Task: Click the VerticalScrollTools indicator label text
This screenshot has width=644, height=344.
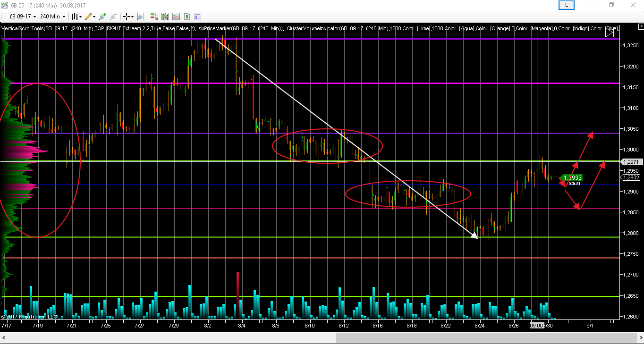Action: (99, 28)
